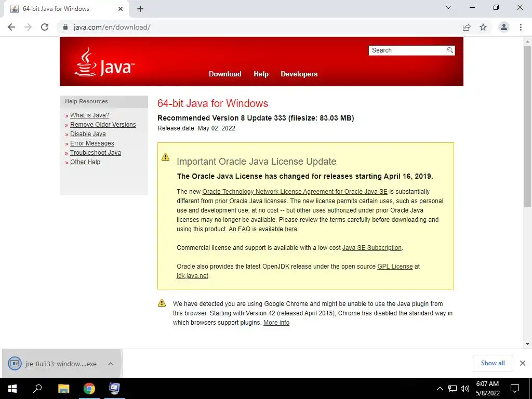
Task: Click the 'Important Oracle Java License Update' heading
Action: tap(257, 162)
